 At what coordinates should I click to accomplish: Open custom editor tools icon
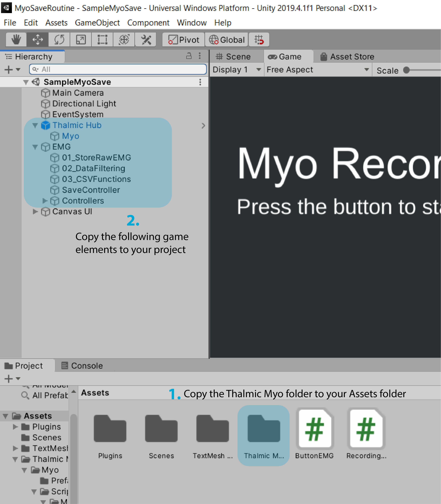click(x=146, y=40)
